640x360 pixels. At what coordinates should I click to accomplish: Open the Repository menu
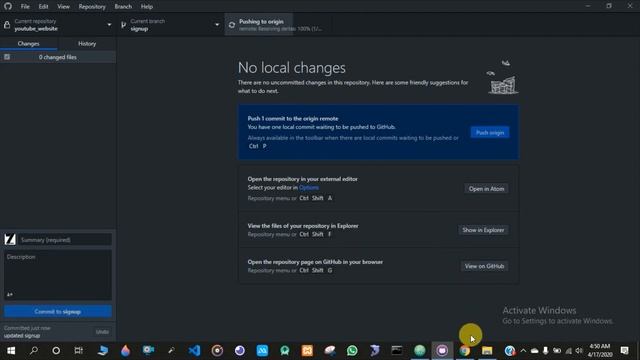point(92,7)
